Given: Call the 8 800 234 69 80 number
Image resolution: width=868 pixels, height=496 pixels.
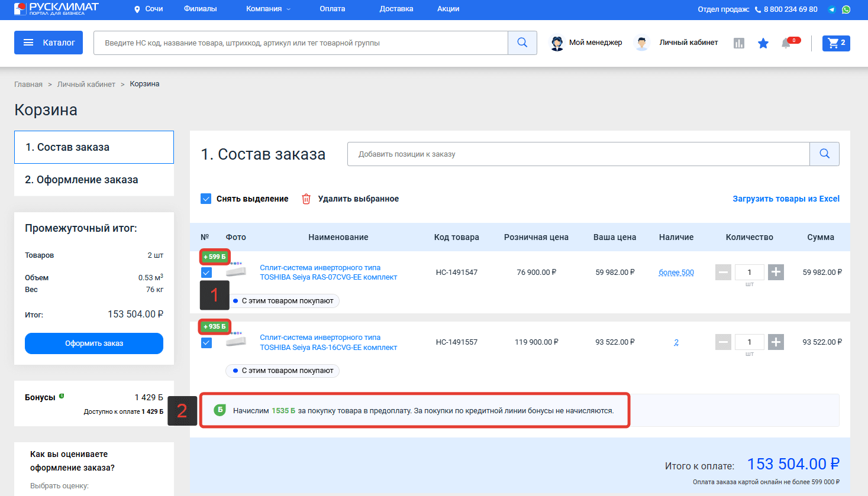Looking at the screenshot, I should 790,9.
